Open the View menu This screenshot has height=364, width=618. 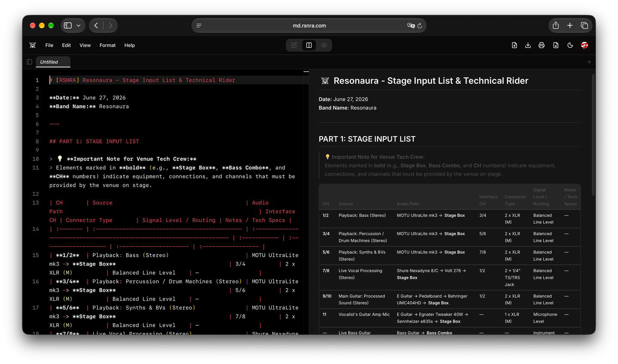click(x=85, y=45)
